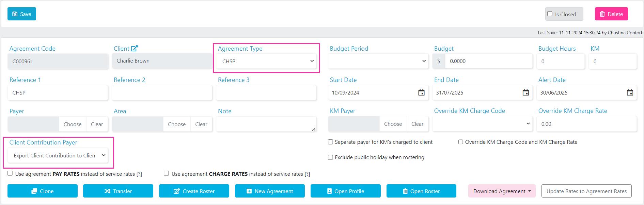Click Update Rates to Agreement Rates
This screenshot has width=644, height=205.
(x=586, y=191)
